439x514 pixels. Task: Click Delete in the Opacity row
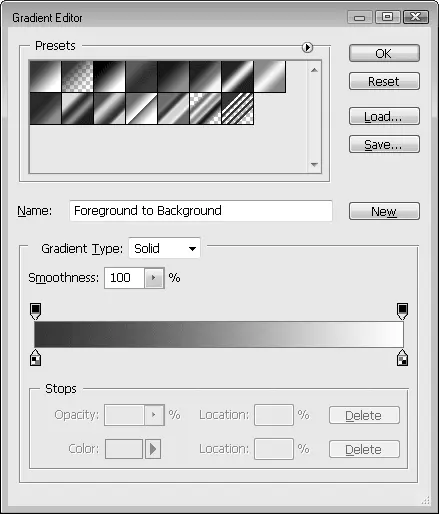click(x=364, y=415)
